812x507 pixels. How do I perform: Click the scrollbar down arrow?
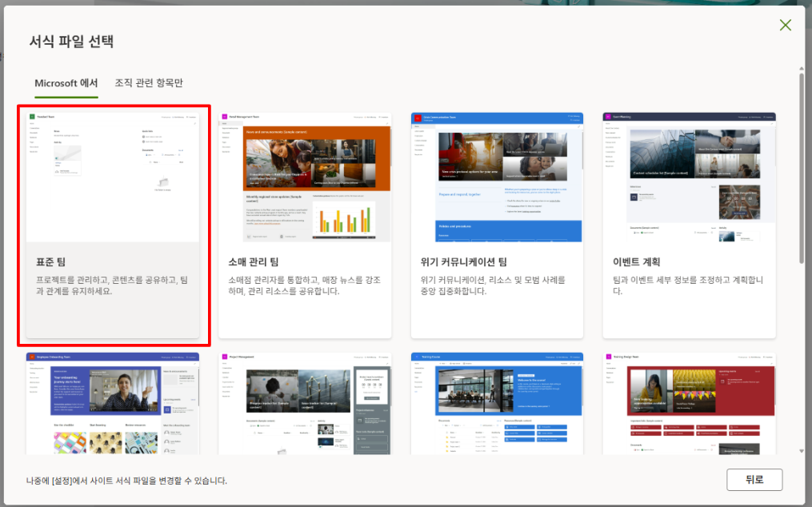[801, 451]
